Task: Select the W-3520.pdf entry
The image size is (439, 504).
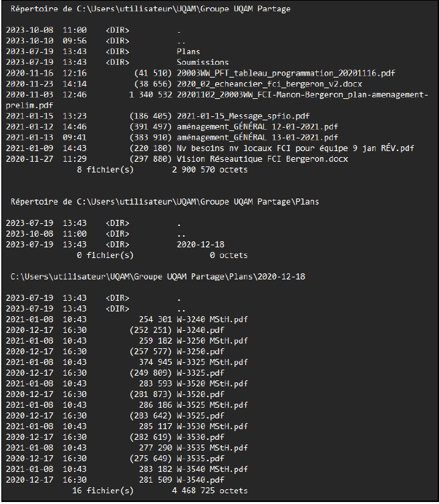Action: pos(200,394)
